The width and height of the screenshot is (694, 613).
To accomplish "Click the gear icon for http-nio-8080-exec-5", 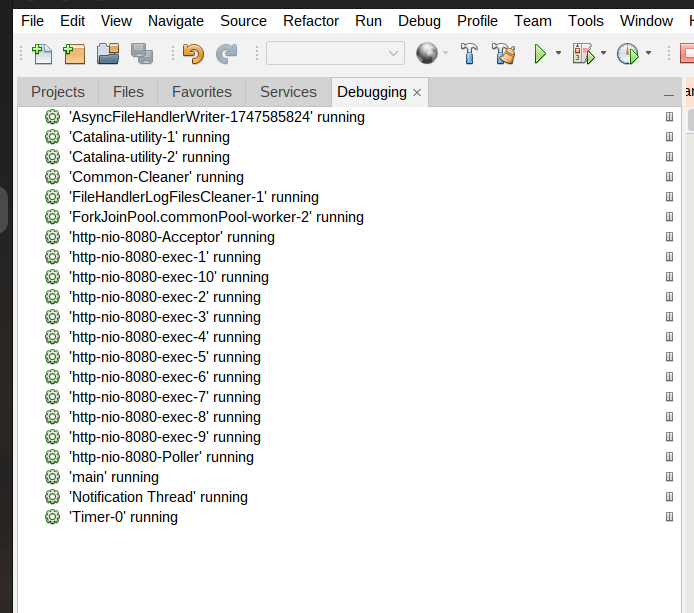I will pos(52,357).
